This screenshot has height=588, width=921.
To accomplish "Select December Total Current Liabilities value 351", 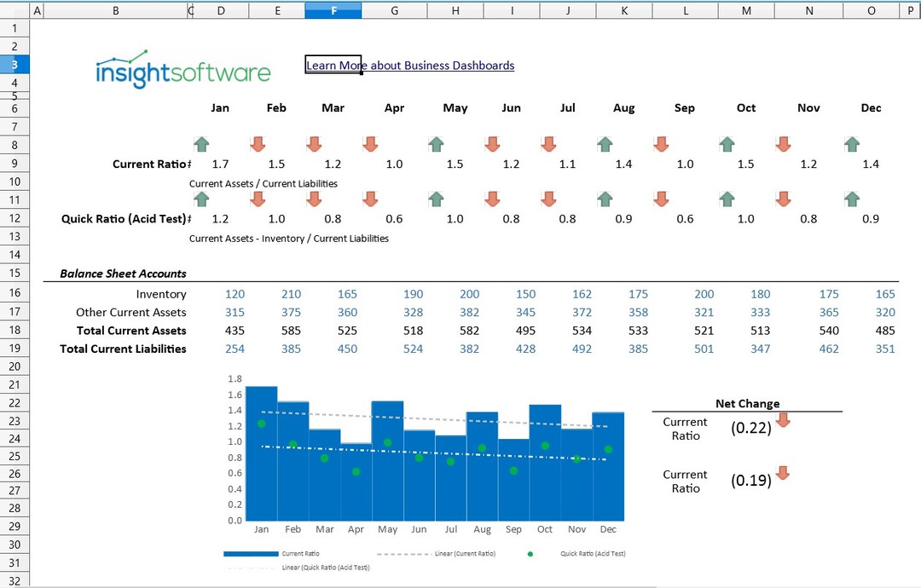I will (884, 349).
